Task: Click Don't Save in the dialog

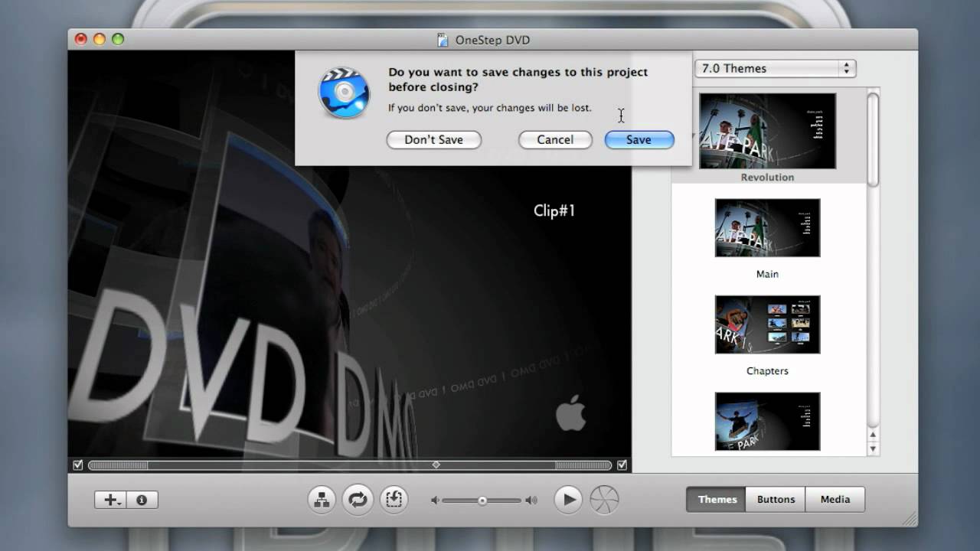Action: coord(433,139)
